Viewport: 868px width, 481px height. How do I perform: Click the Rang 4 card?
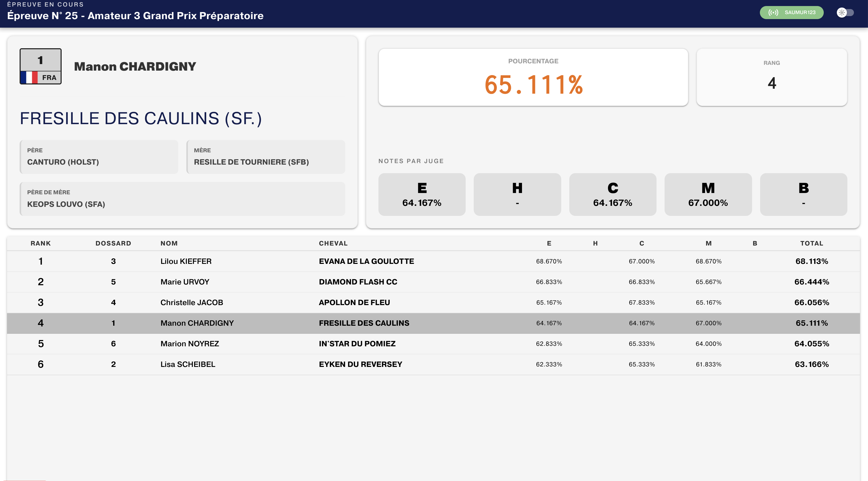[771, 77]
